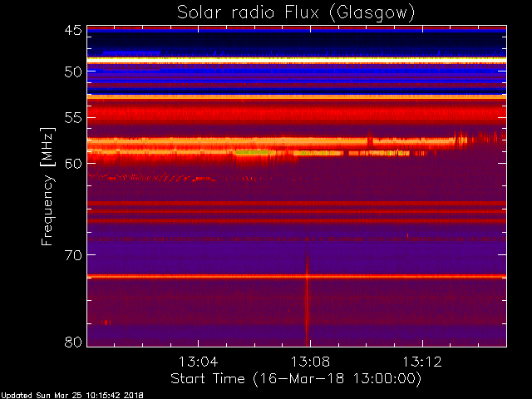This screenshot has width=532, height=399.
Task: Click the 55 MHz axis tick label
Action: (73, 118)
